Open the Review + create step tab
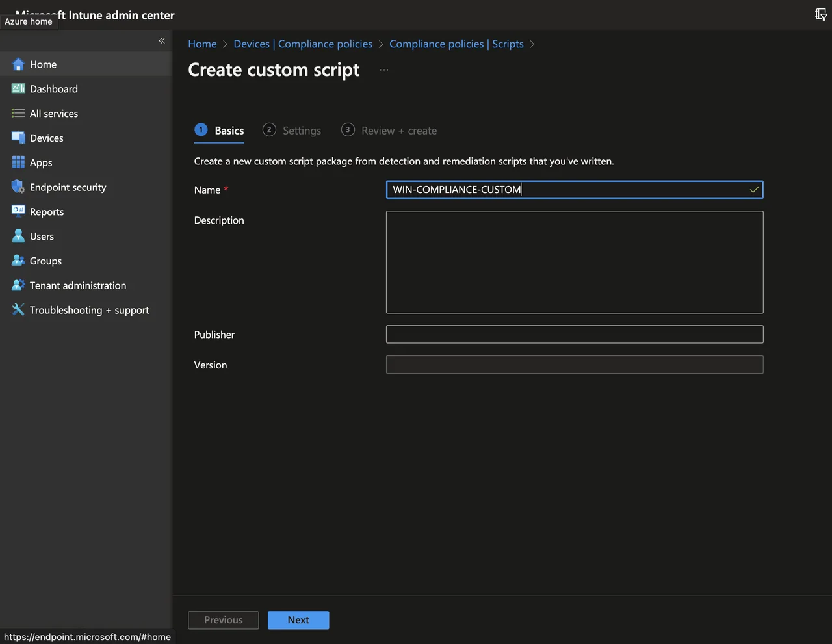This screenshot has width=832, height=644. coord(389,131)
